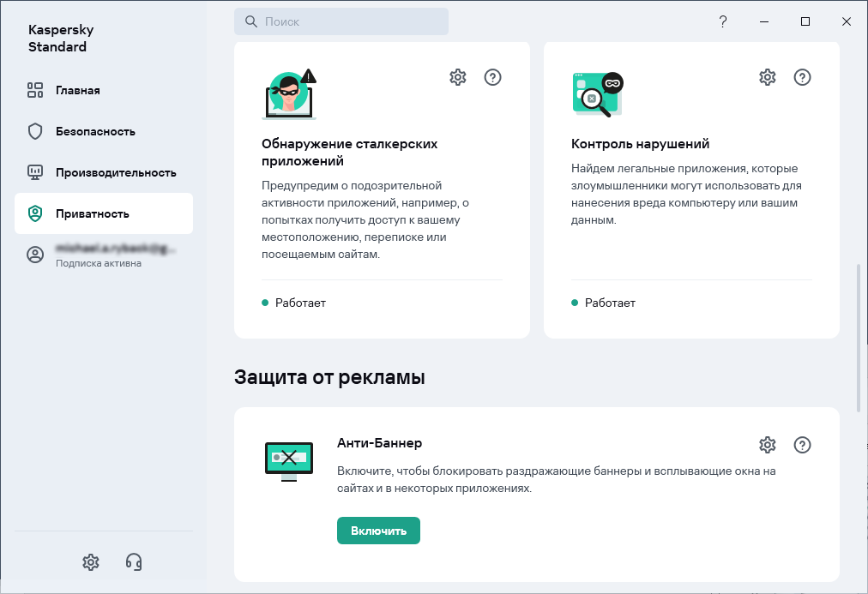868x594 pixels.
Task: Open help icon for Анти-Баннер
Action: click(x=802, y=445)
